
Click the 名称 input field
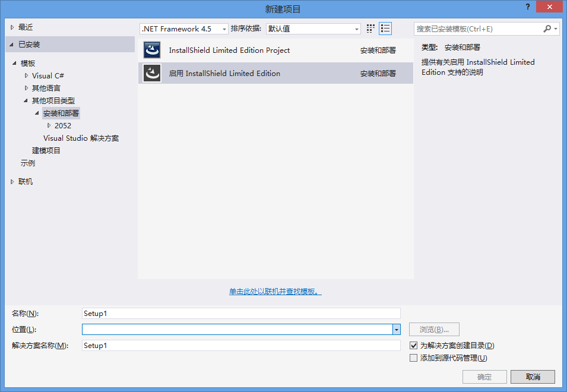pos(240,313)
